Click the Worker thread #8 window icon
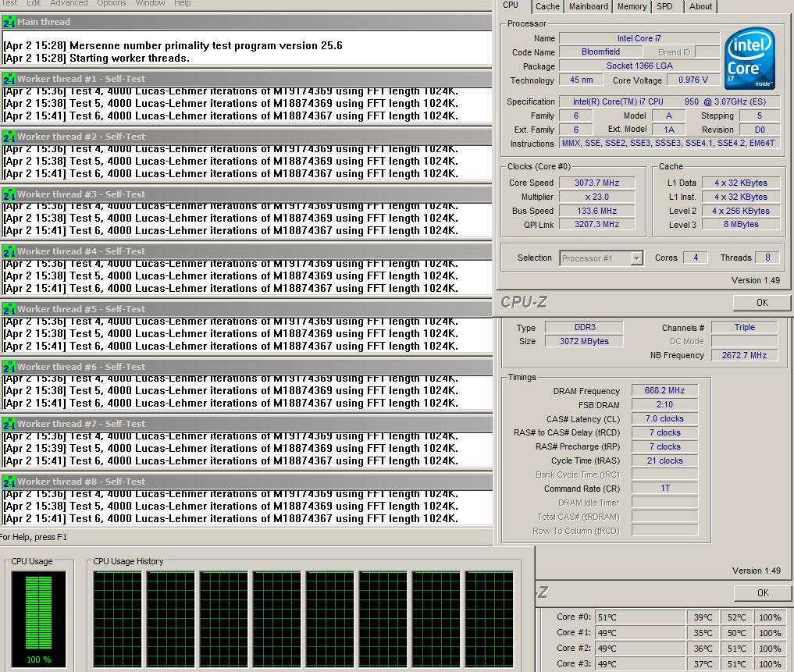Screen dimensions: 794x672 click(x=9, y=482)
